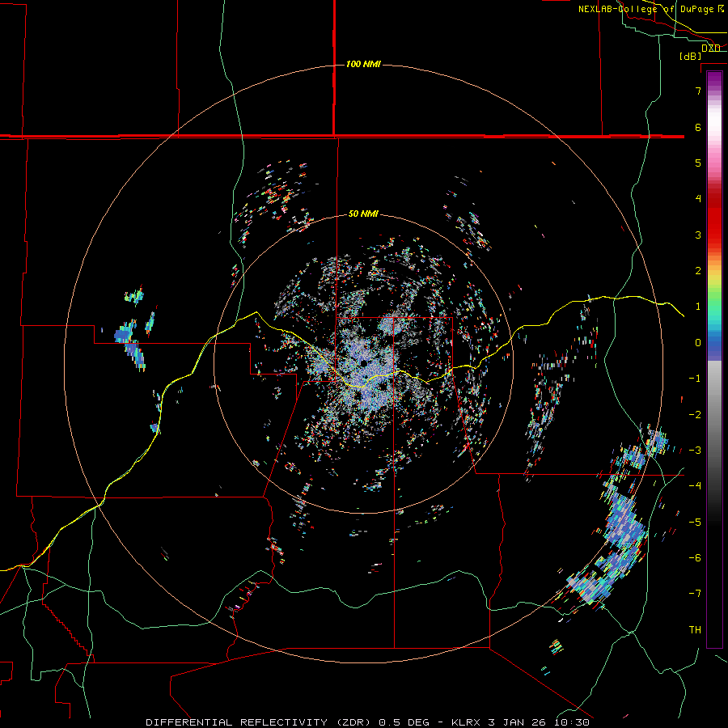The width and height of the screenshot is (728, 728).
Task: Click the "2" value on the color scale
Action: (x=698, y=271)
